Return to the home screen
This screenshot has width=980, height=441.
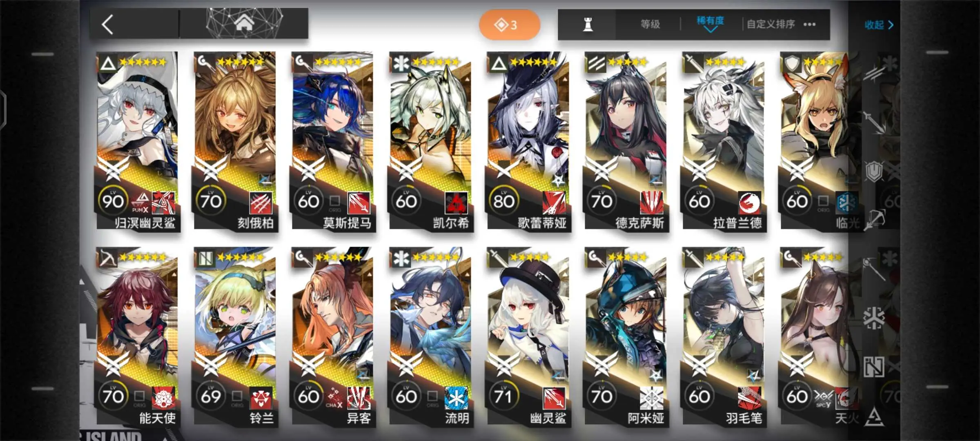coord(244,24)
